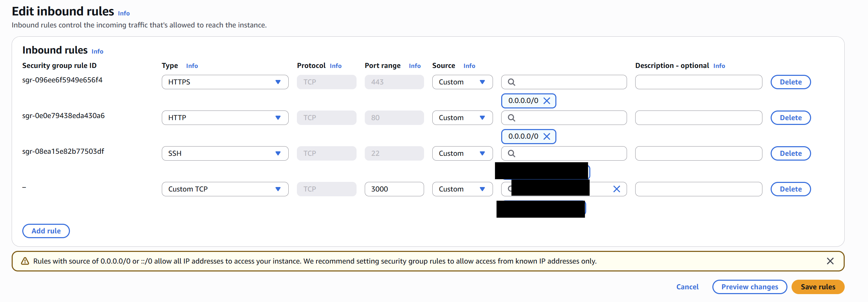
Task: Delete the HTTP inbound rule
Action: click(x=791, y=118)
